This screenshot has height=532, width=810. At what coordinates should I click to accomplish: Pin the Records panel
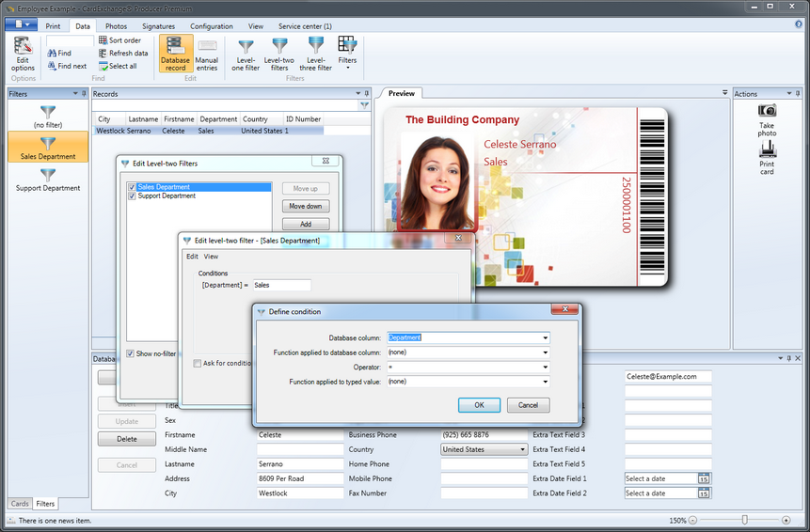click(367, 93)
